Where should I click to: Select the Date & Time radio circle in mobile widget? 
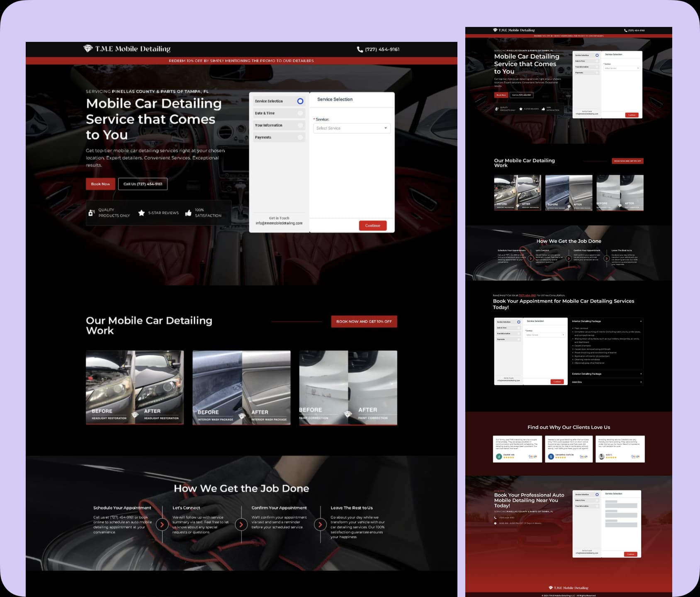598,61
